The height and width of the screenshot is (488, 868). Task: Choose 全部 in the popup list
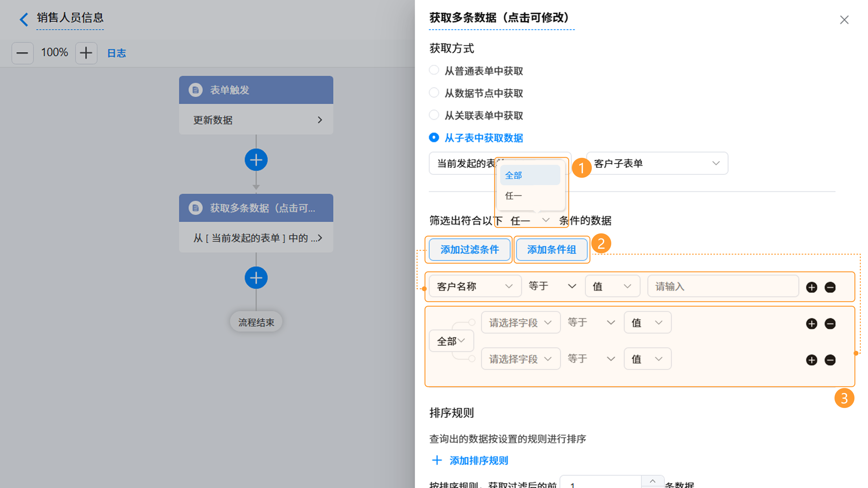(530, 175)
